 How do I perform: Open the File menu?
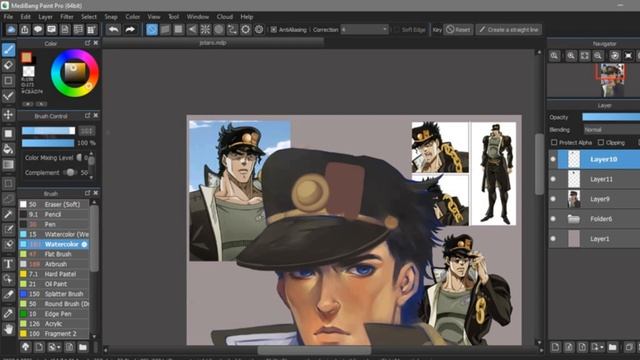[x=8, y=17]
